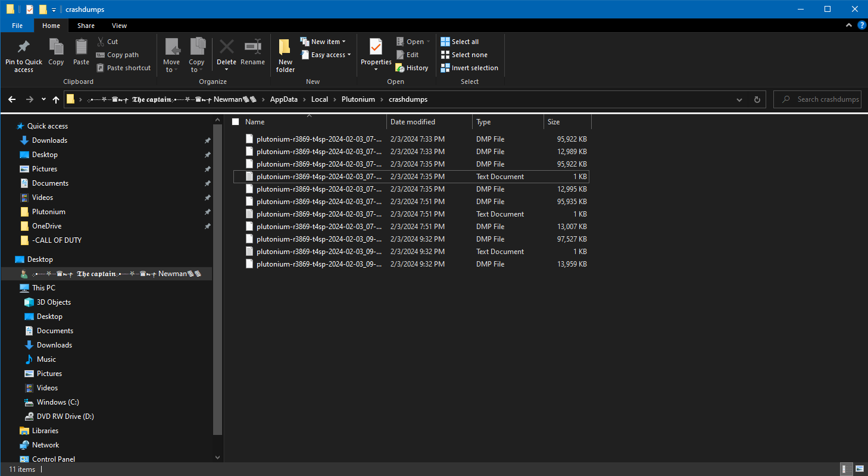Screen dimensions: 868x476
Task: Select the 9:32 PM Text Document
Action: (x=411, y=252)
